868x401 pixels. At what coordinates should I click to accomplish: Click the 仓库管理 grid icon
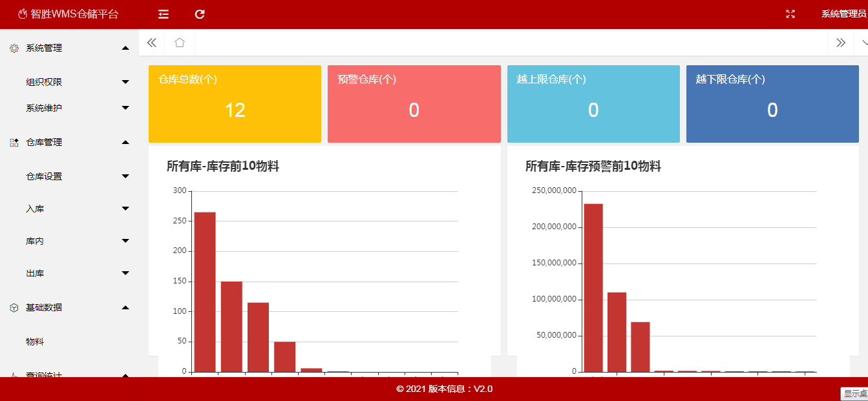(14, 143)
